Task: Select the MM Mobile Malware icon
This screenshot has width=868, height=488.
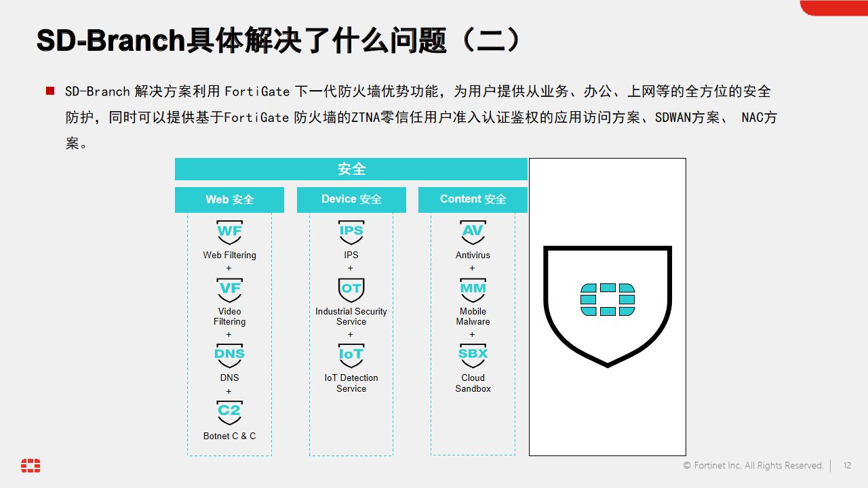Action: pyautogui.click(x=473, y=289)
